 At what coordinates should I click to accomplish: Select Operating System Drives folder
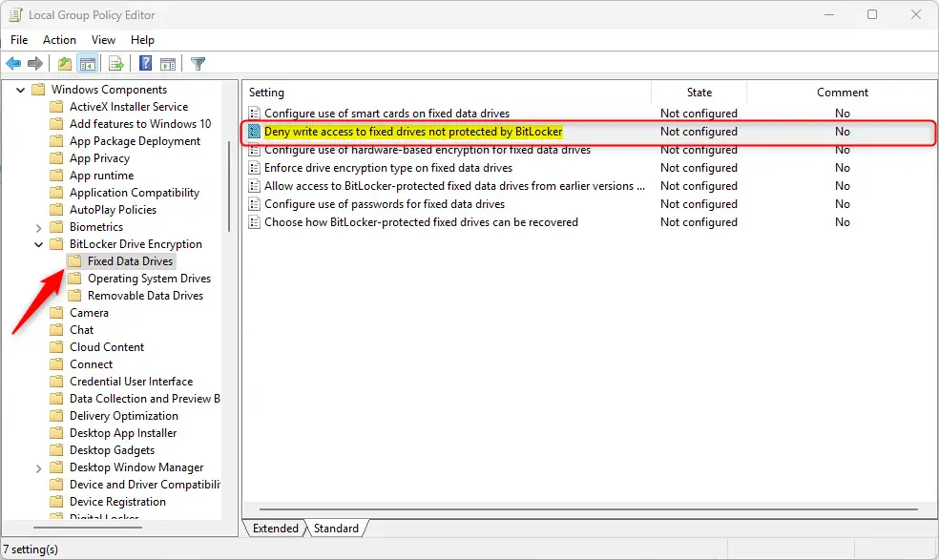149,279
